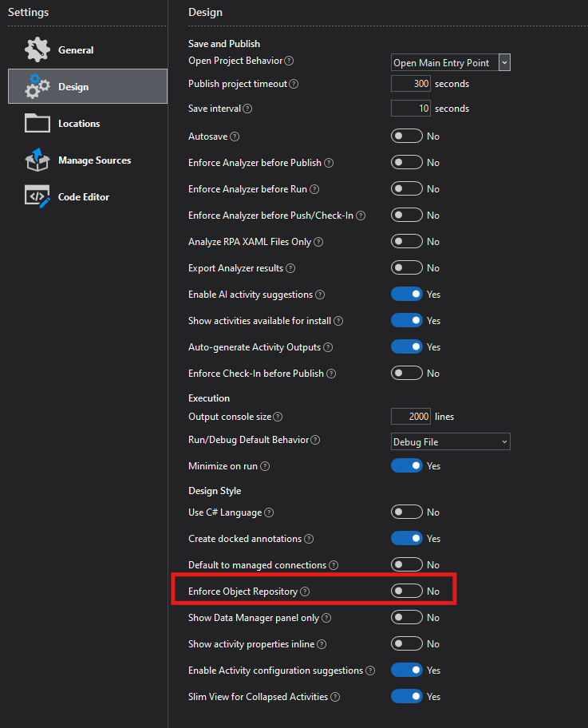This screenshot has width=588, height=728.
Task: Enable Enforce Check-In before Publish
Action: point(407,373)
